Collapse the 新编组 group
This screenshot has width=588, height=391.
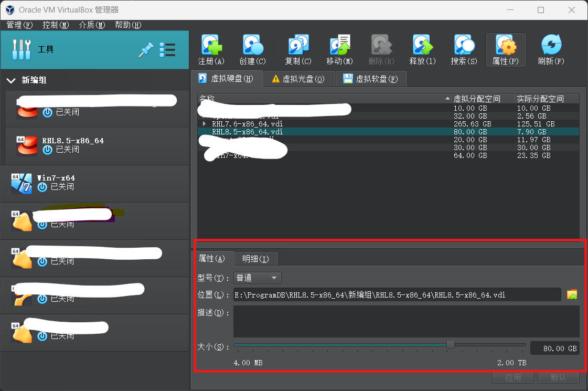11,80
